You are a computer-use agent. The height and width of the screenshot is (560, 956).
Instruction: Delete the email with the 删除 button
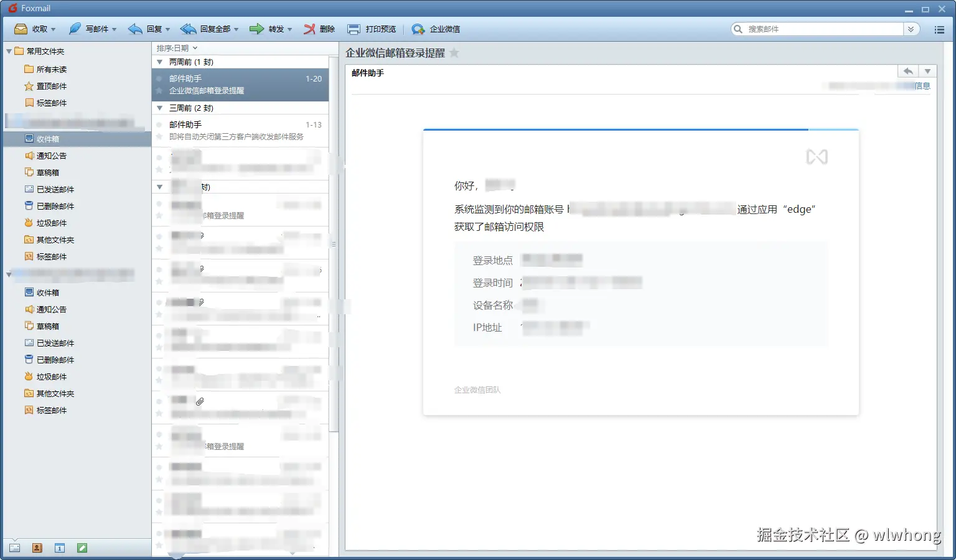319,29
